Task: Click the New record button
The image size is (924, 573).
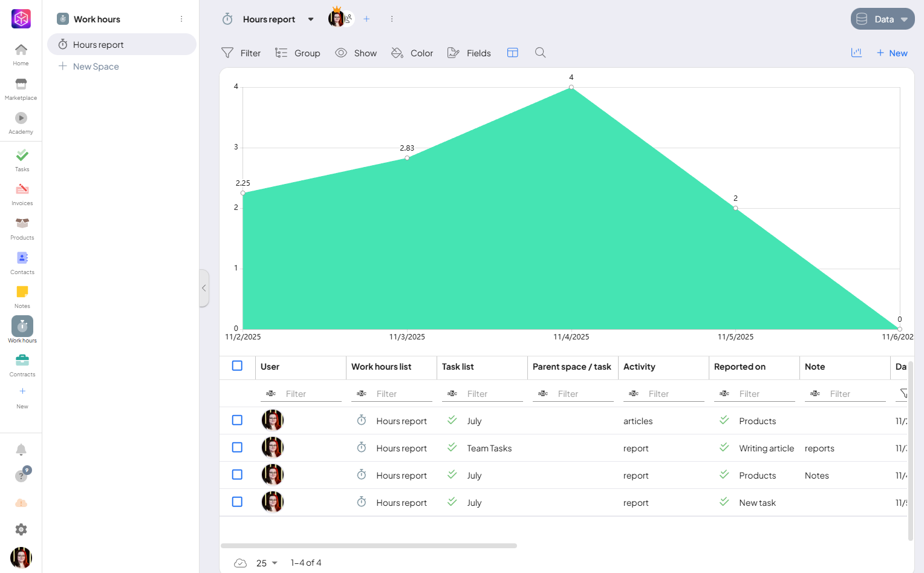Action: click(892, 53)
